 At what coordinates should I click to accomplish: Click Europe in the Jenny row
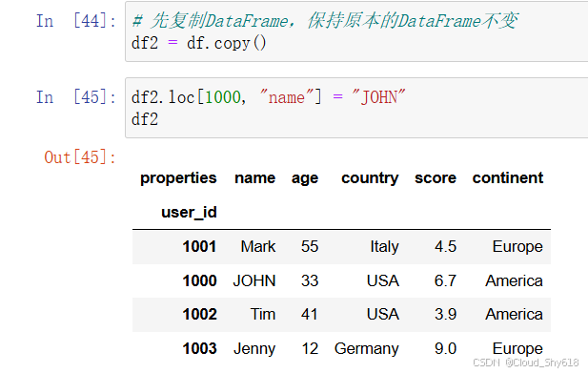(x=517, y=349)
